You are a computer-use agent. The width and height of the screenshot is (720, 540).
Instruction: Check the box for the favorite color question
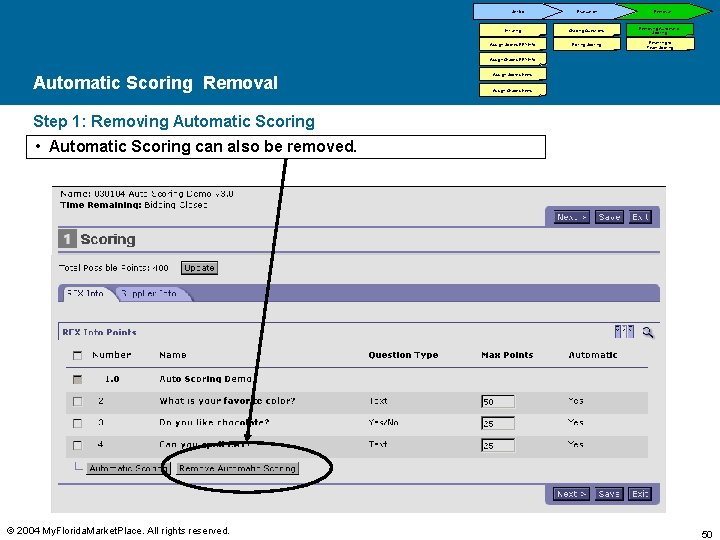point(77,401)
